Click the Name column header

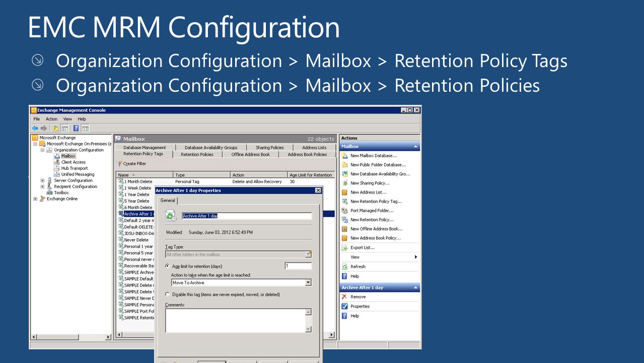(x=145, y=175)
